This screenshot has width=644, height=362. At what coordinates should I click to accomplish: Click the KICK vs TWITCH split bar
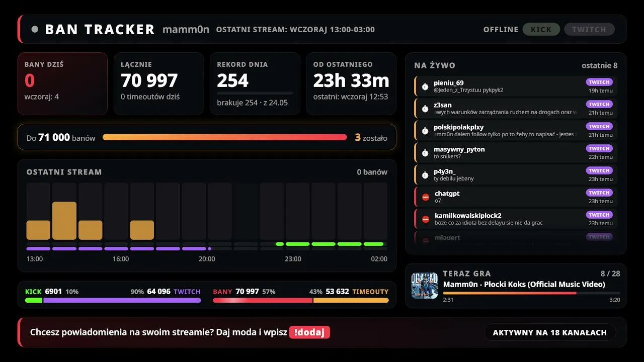point(113,301)
